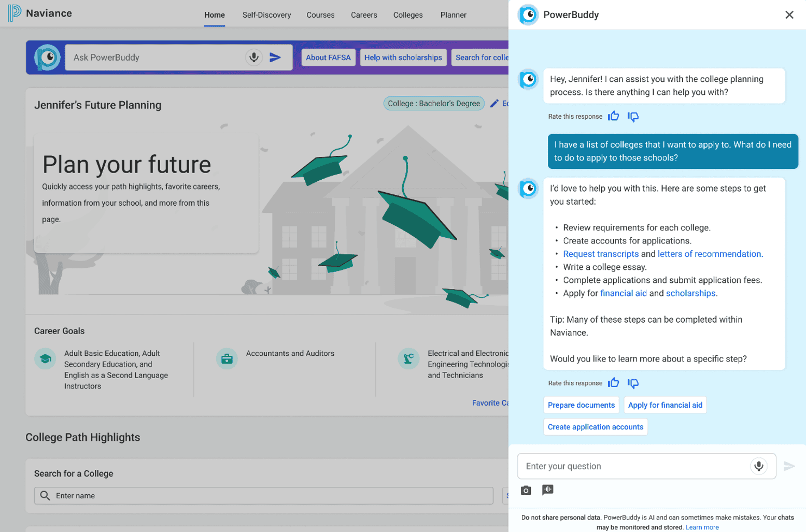
Task: Click the Create application accounts suggestion
Action: click(x=596, y=427)
